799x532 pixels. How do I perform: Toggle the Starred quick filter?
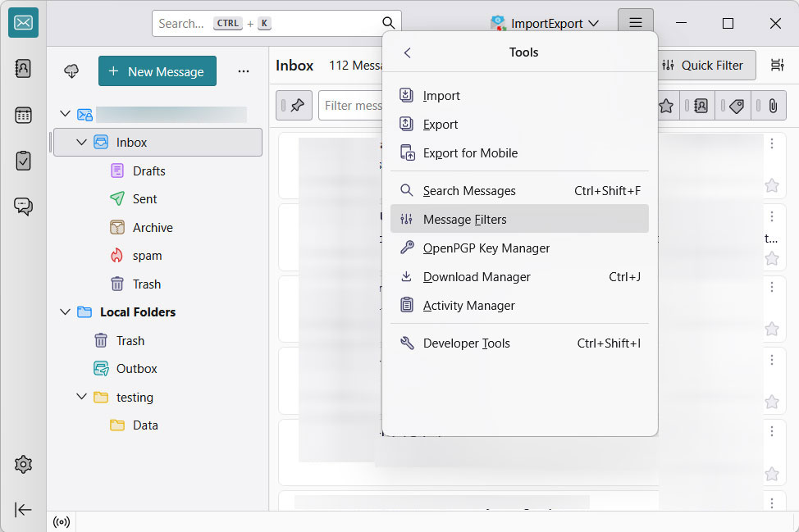click(x=666, y=106)
